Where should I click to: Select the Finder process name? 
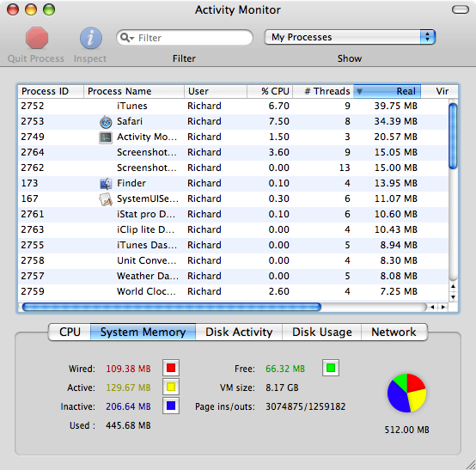(x=131, y=183)
